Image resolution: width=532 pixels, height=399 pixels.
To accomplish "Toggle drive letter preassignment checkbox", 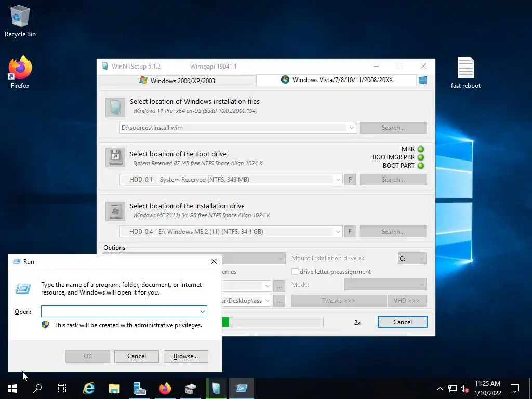I will click(295, 271).
